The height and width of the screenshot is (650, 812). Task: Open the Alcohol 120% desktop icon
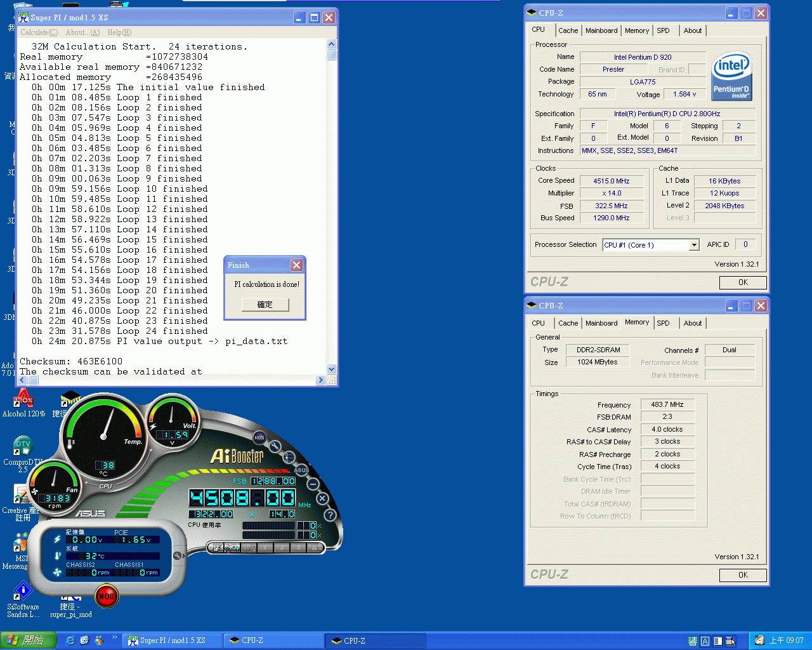point(23,404)
